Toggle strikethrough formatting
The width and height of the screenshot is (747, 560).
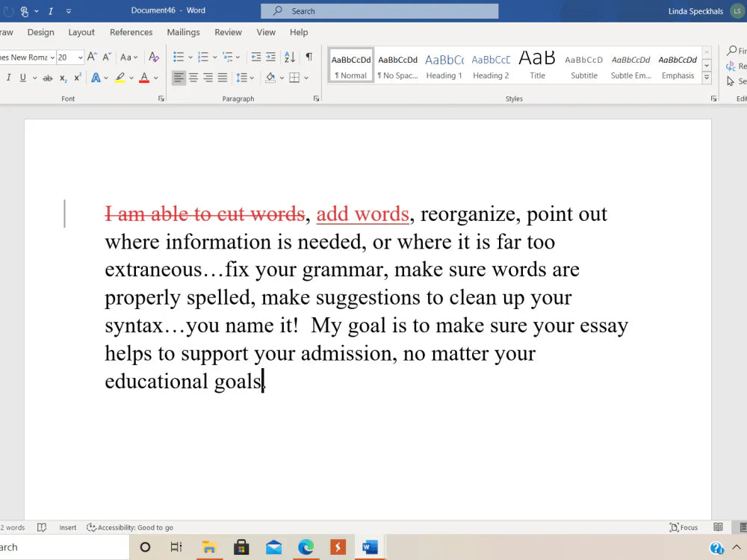48,78
